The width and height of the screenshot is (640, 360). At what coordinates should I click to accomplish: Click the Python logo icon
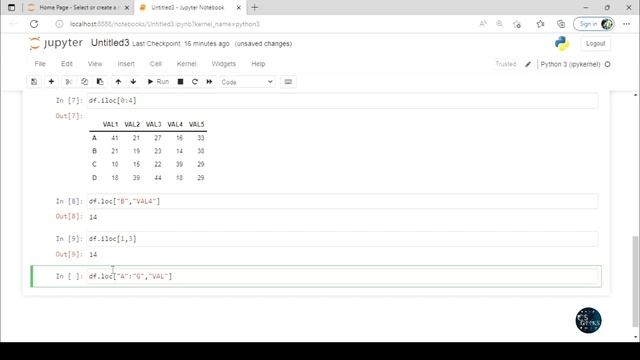[x=562, y=43]
